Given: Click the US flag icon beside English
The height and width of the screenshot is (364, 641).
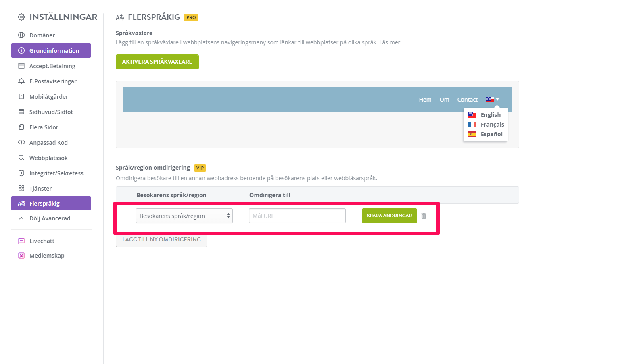Looking at the screenshot, I should [472, 115].
